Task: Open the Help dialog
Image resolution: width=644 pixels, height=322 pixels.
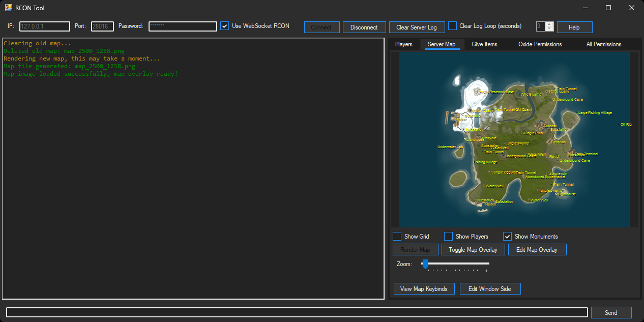Action: [x=574, y=27]
